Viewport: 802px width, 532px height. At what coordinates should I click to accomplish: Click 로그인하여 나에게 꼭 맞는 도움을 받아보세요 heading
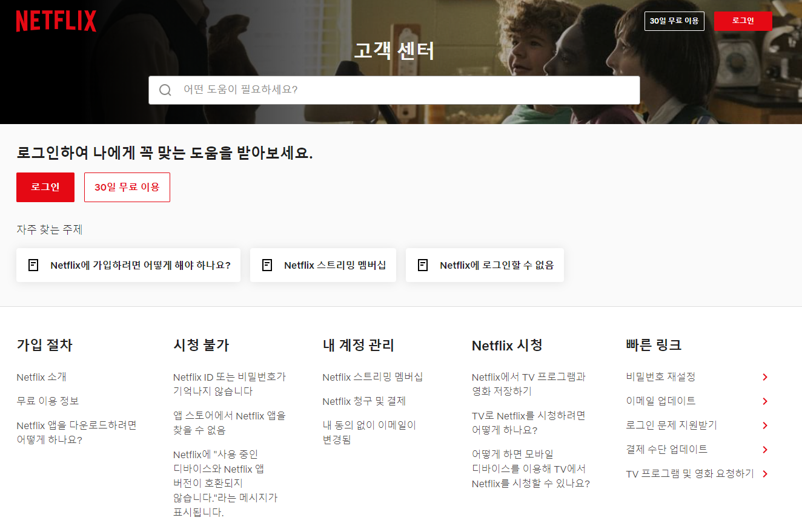point(165,153)
